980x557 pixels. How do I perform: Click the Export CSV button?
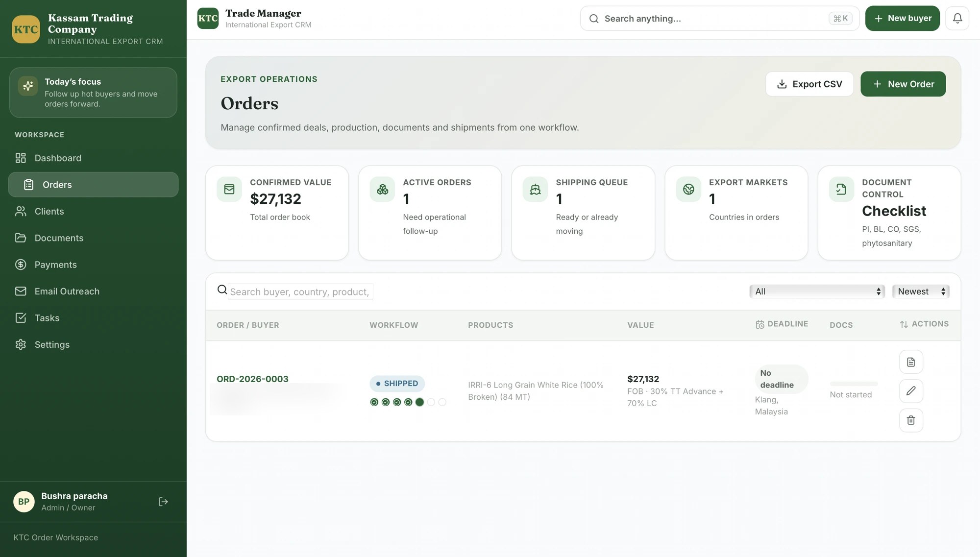click(809, 84)
